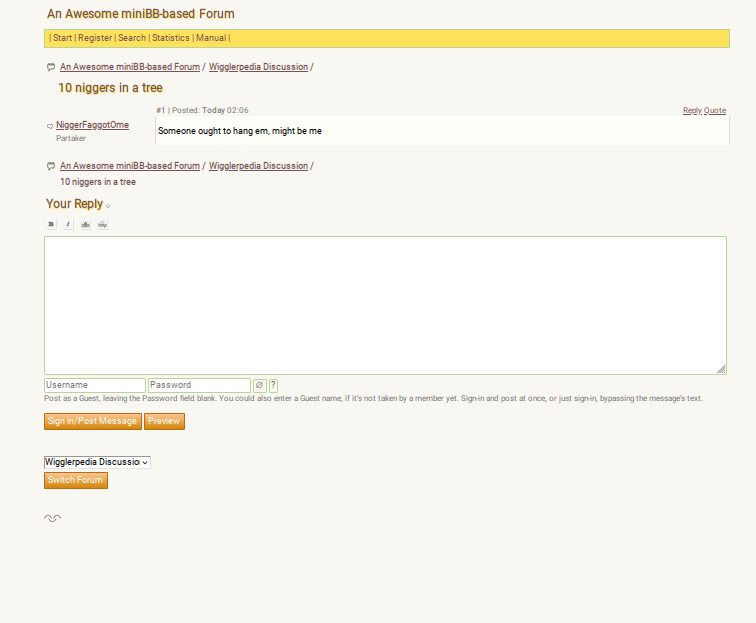Open the post author's username link
756x623 pixels.
[x=93, y=125]
